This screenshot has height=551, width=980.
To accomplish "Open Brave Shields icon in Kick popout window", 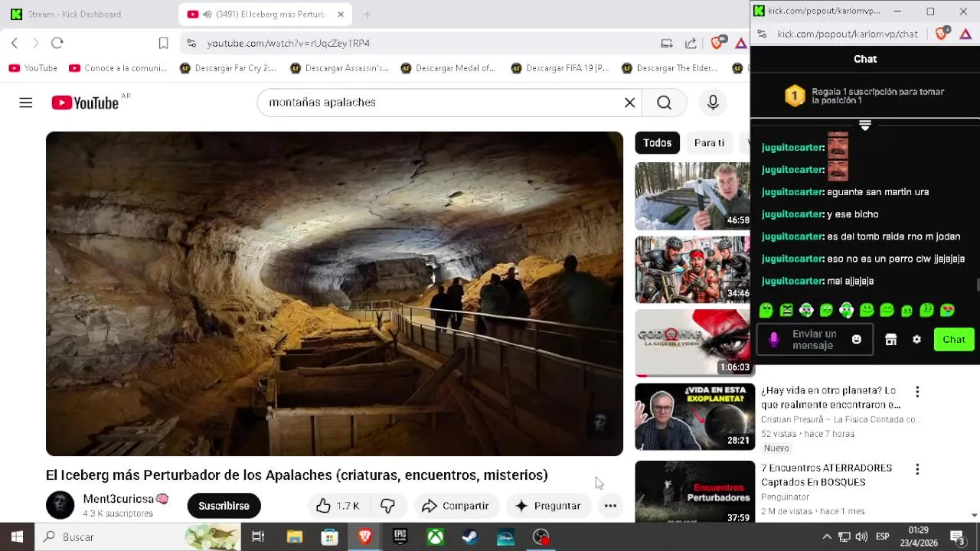I will [x=942, y=34].
